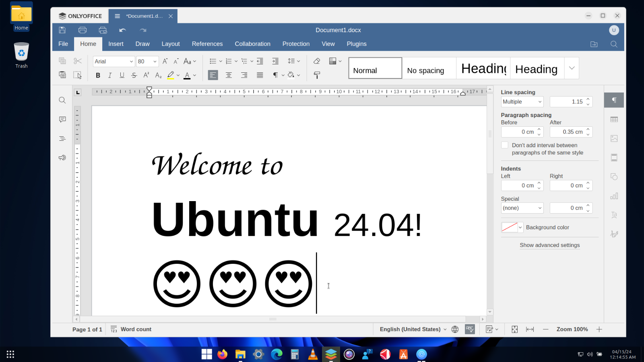
Task: Open the Feedback & Support megaphone icon
Action: (x=62, y=158)
